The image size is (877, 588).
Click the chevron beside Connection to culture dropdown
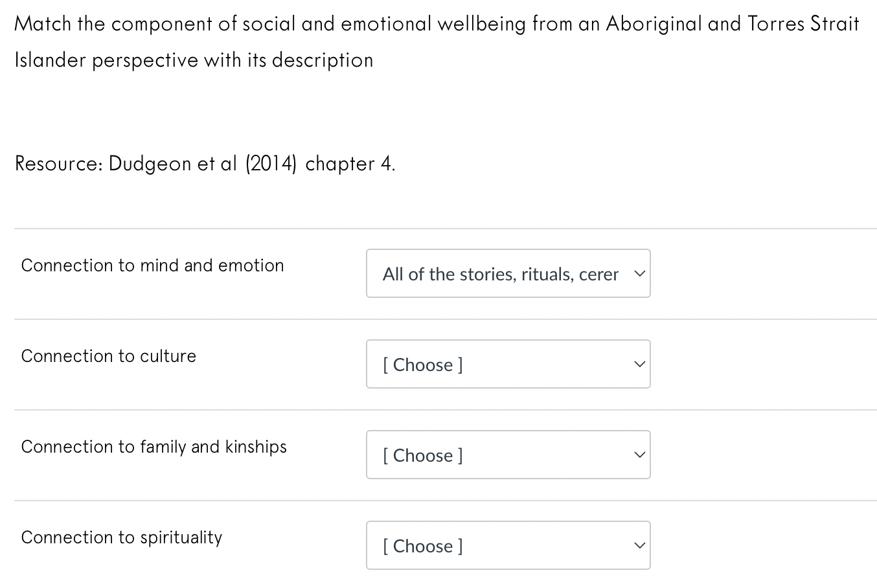coord(637,364)
